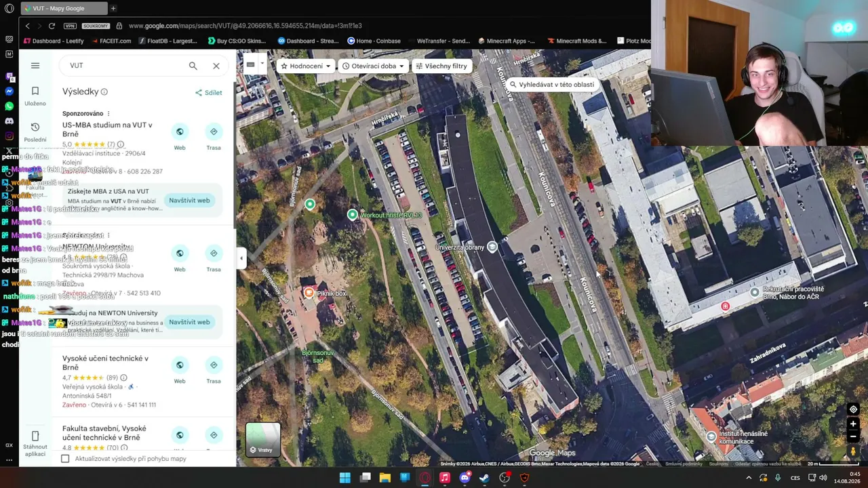Open Všechny filtry all filters
The image size is (868, 488).
pos(441,66)
